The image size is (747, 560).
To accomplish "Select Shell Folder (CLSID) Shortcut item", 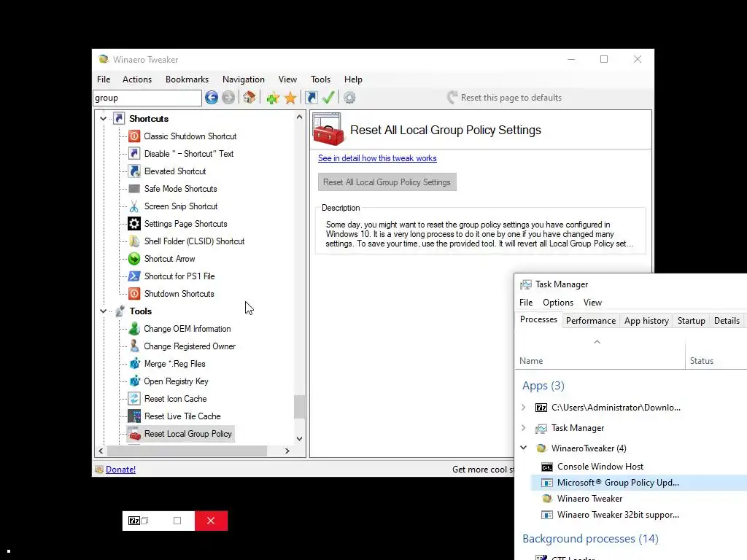I will (x=194, y=241).
